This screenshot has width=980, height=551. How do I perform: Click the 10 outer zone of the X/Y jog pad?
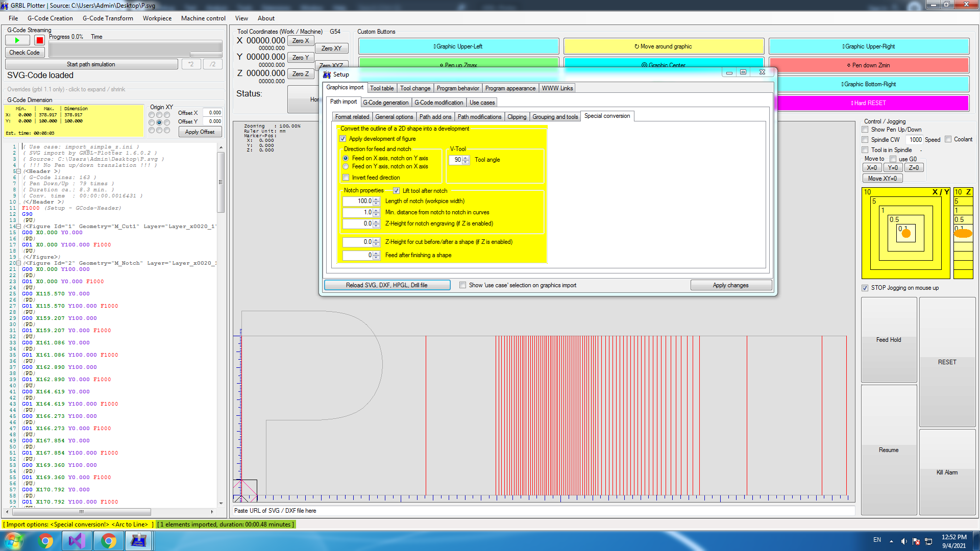pyautogui.click(x=868, y=193)
